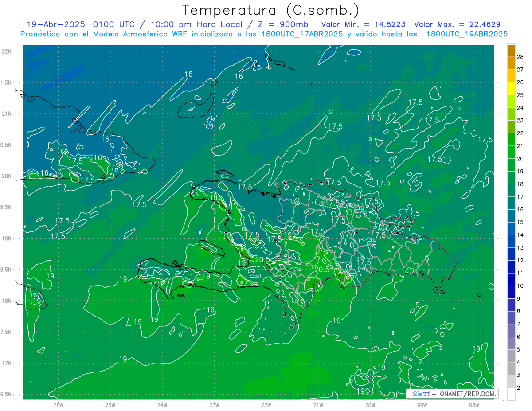Pick the amber swatch between 26 and 27
The width and height of the screenshot is (532, 411).
point(511,76)
